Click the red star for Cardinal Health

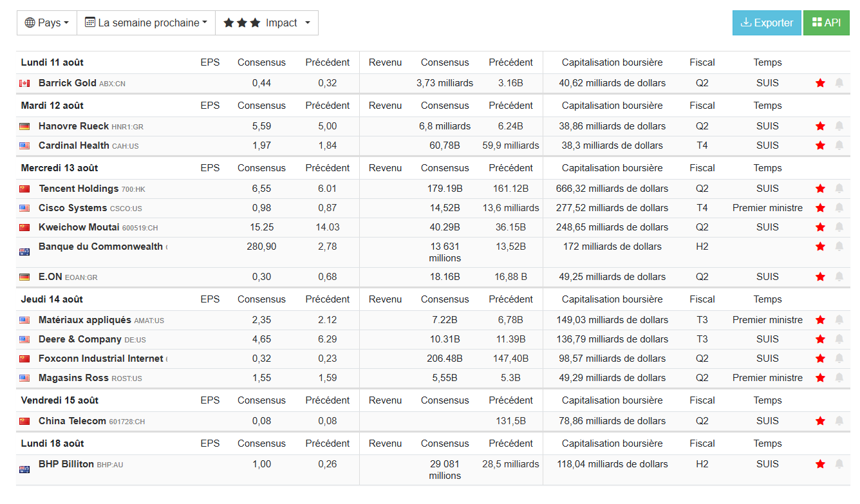[x=820, y=145]
